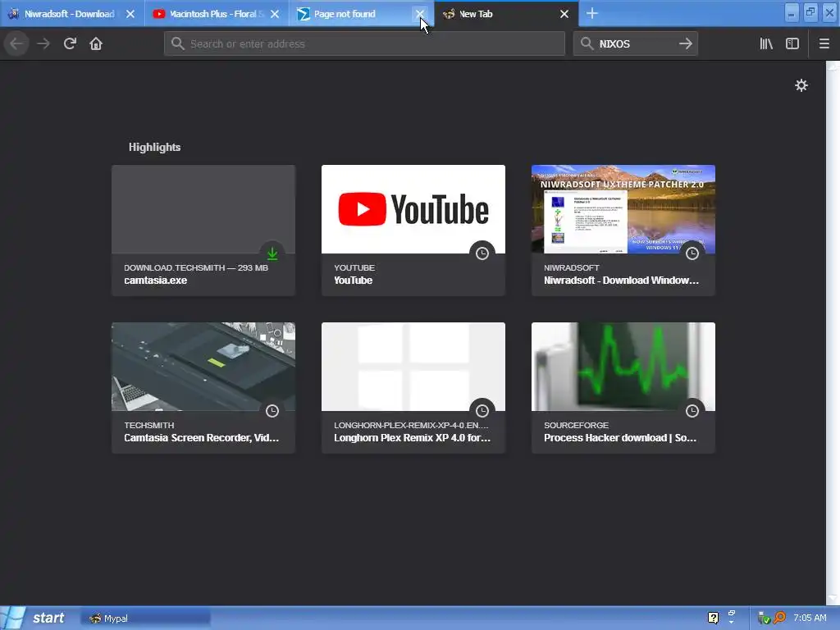Open Camtasia Screen Recorder highlight thumbnail
Viewport: 840px width, 630px height.
click(203, 367)
